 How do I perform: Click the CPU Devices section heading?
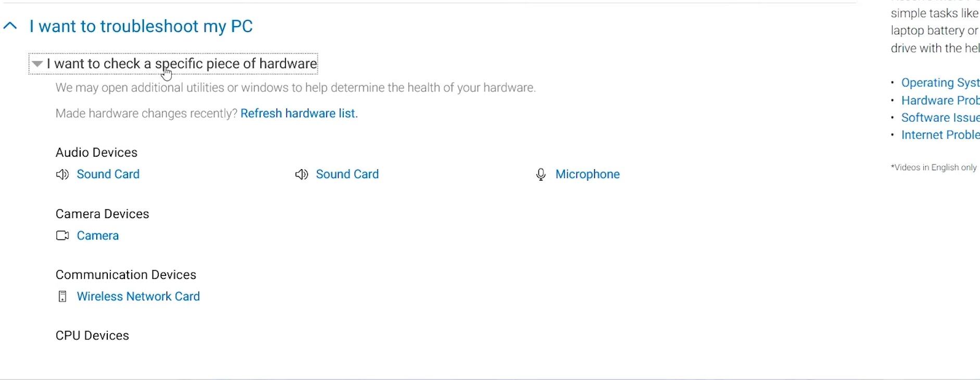pos(92,336)
